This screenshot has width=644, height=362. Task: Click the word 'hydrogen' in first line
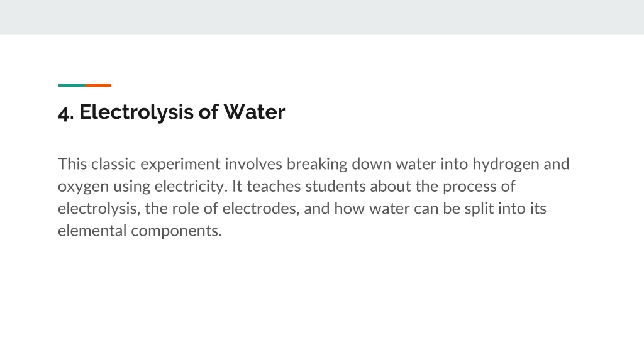(x=506, y=165)
